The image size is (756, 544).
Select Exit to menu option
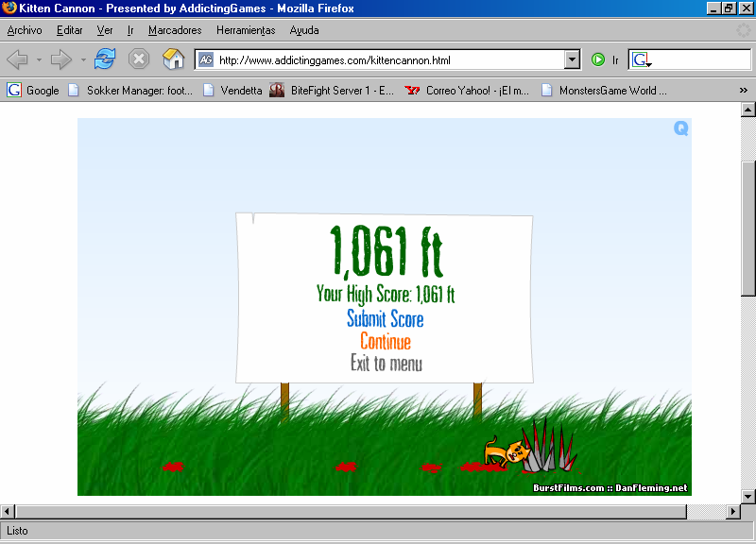386,364
